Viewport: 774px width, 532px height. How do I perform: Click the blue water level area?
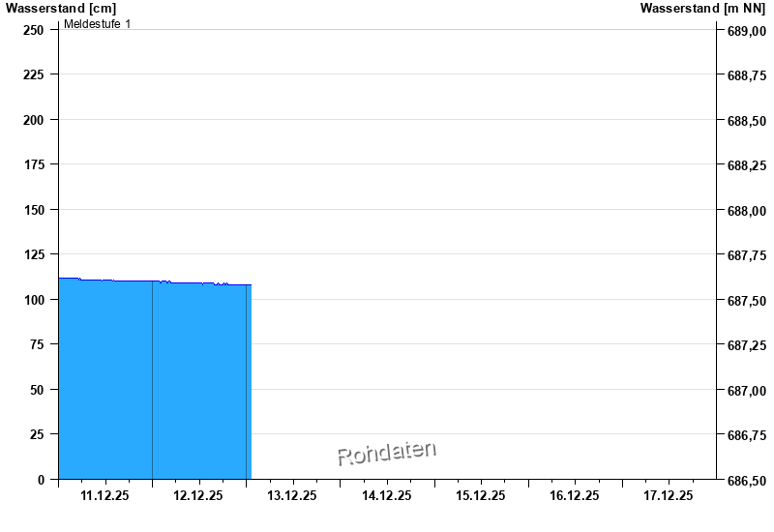pyautogui.click(x=155, y=379)
